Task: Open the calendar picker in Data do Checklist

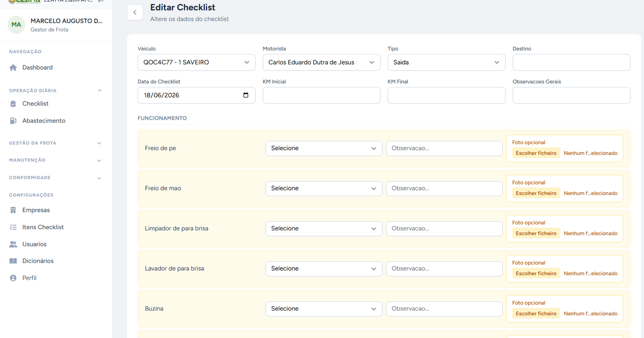Action: click(x=246, y=95)
